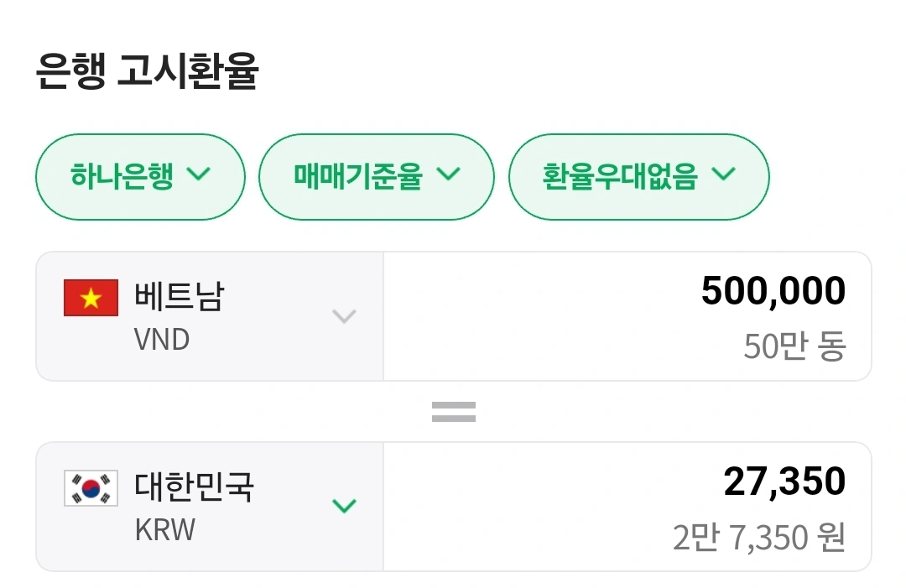Click the 500,000 amount input field
The height and width of the screenshot is (588, 906).
[773, 291]
